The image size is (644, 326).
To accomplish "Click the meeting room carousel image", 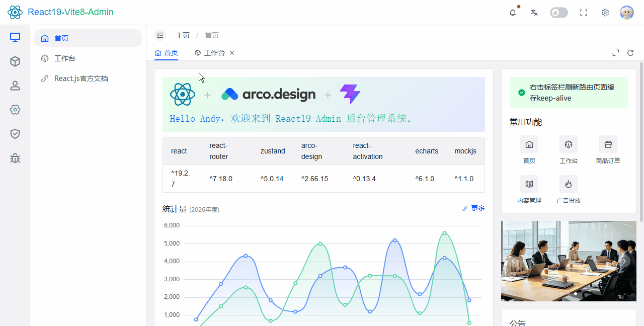I will pyautogui.click(x=569, y=261).
